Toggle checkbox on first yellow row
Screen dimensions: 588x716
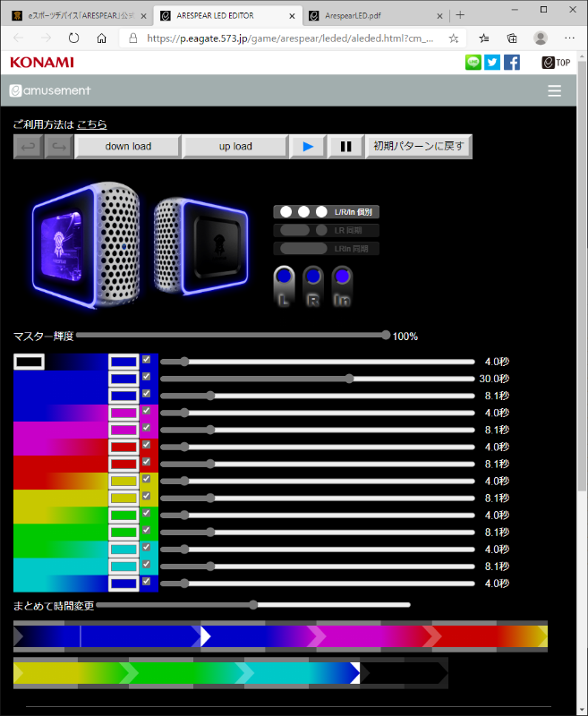coord(146,479)
